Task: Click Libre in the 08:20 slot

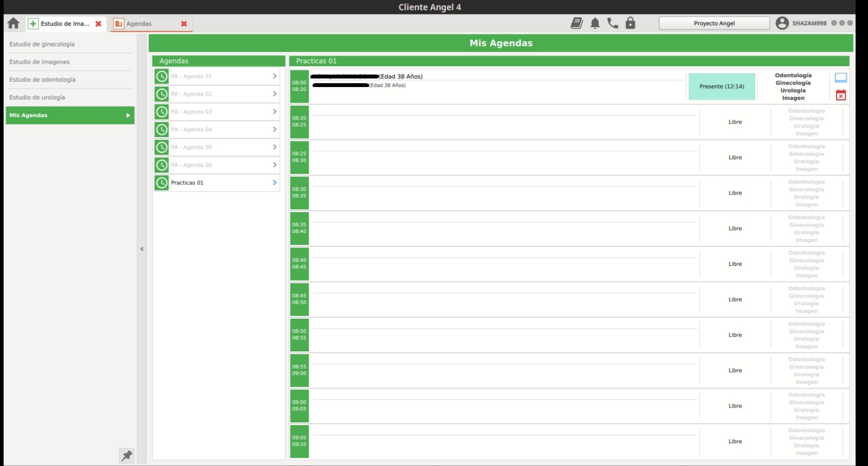Action: click(x=735, y=122)
